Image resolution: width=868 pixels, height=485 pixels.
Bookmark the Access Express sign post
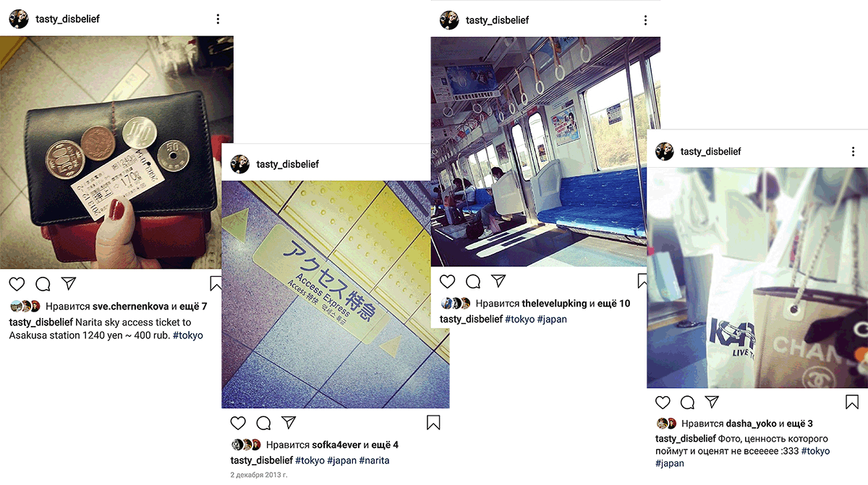433,423
